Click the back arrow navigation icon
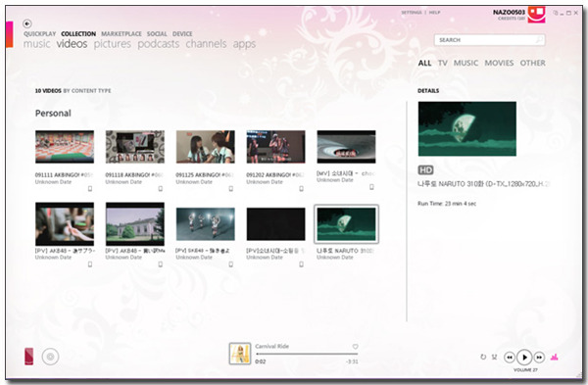The width and height of the screenshot is (588, 385). [x=27, y=24]
